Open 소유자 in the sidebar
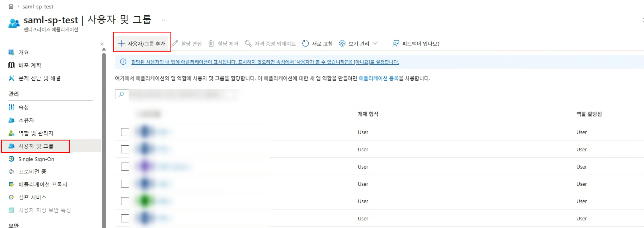This screenshot has width=644, height=228. 26,120
